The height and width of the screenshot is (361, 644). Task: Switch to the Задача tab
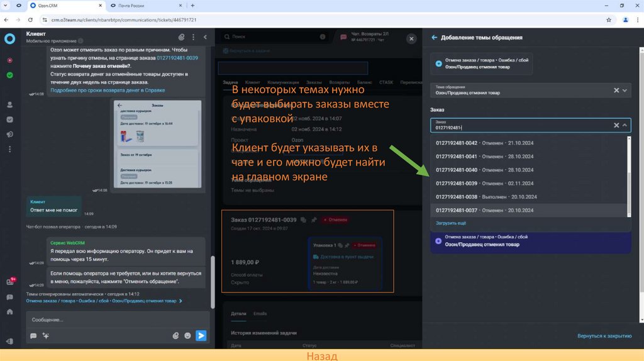click(x=230, y=82)
